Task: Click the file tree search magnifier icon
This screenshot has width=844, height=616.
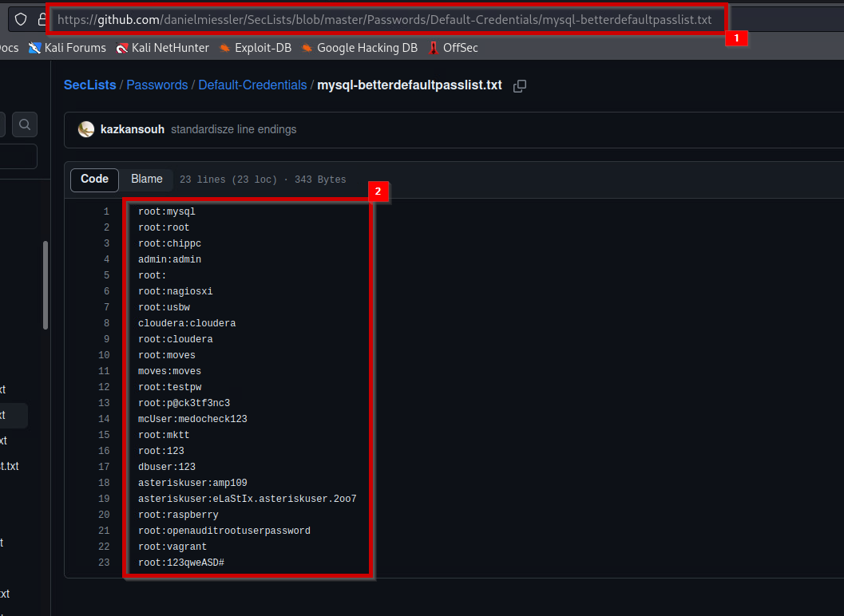Action: pyautogui.click(x=25, y=124)
